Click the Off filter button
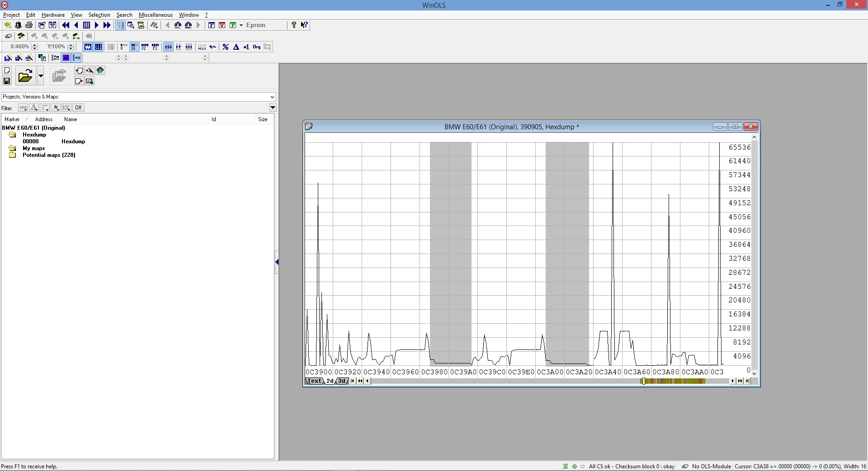Screen dimensions: 868x471 [x=78, y=108]
